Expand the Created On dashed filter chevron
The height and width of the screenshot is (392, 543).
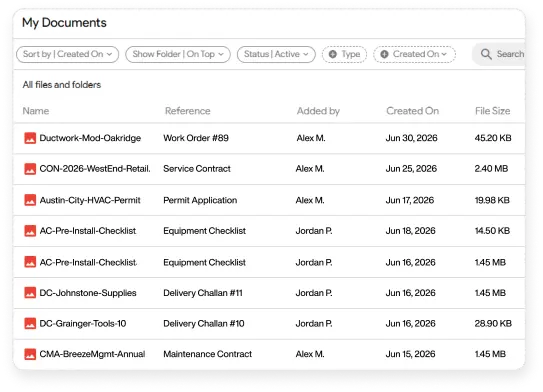coord(444,54)
